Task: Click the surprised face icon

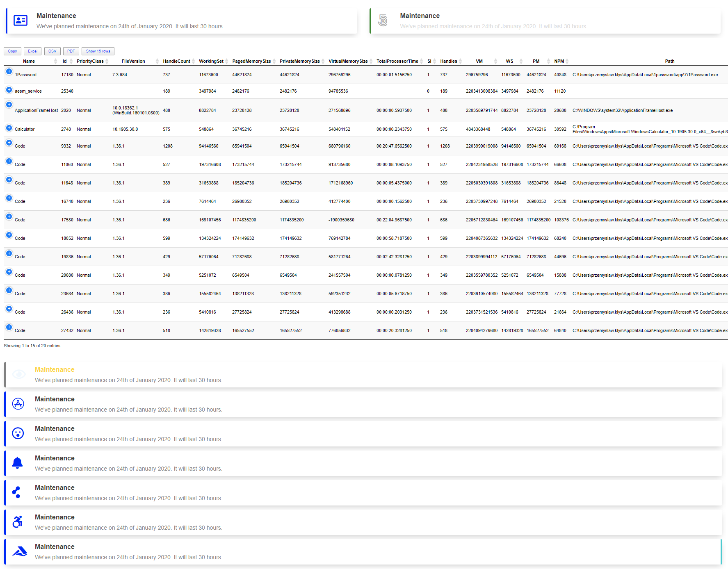Action: coord(18,433)
